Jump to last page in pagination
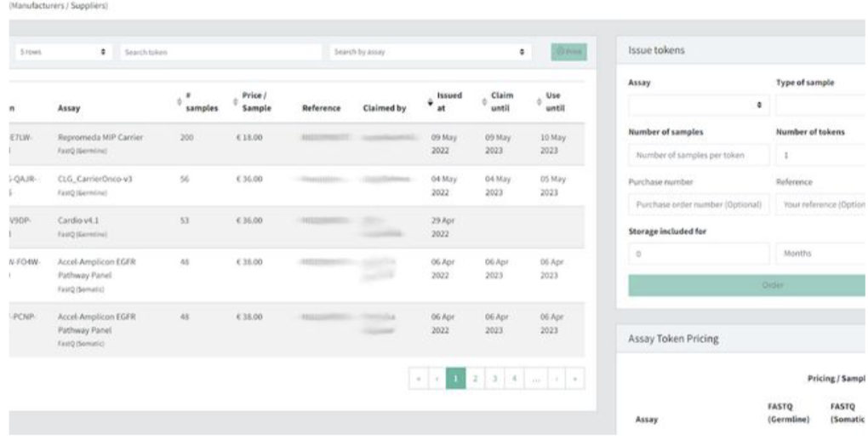This screenshot has width=868, height=446. click(576, 379)
